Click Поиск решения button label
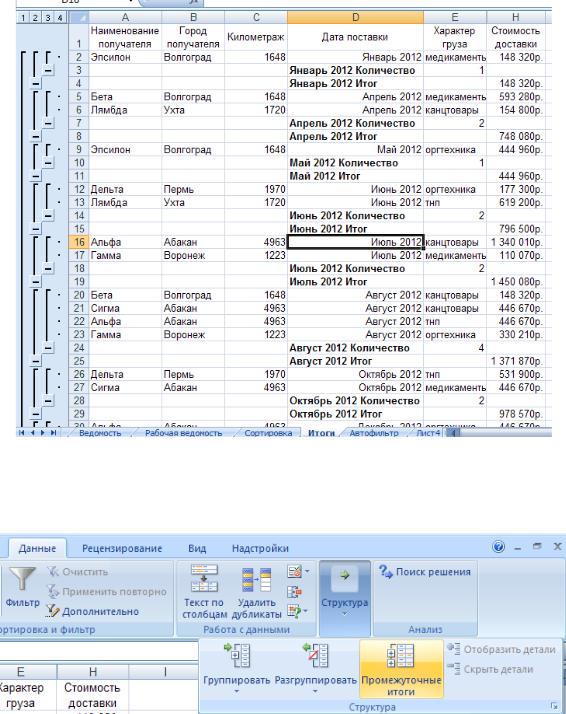 click(x=433, y=571)
